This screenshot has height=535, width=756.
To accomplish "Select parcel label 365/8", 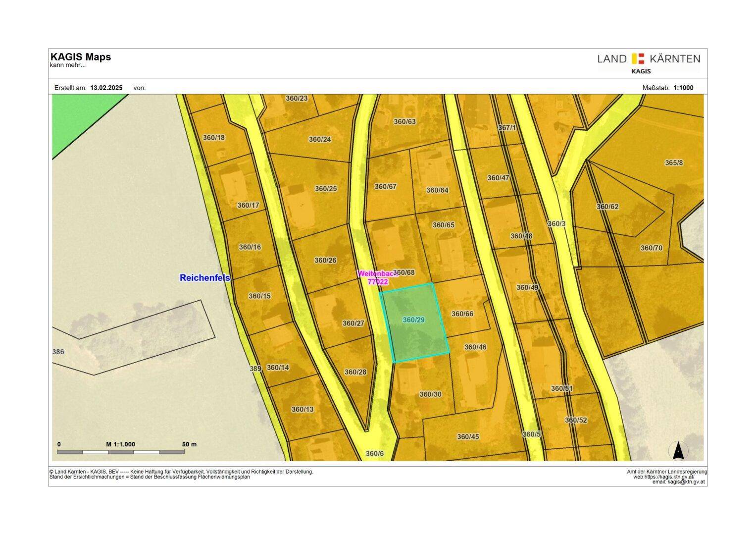I will point(674,162).
